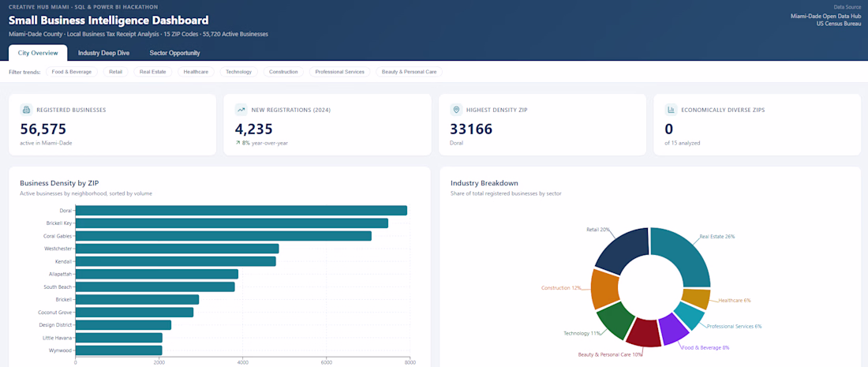Click the Wynwood bar
Image resolution: width=868 pixels, height=367 pixels.
point(118,350)
